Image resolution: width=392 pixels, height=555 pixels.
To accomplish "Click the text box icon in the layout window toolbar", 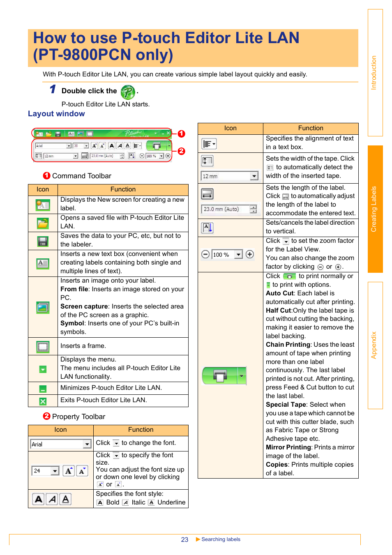I will pos(71,134).
